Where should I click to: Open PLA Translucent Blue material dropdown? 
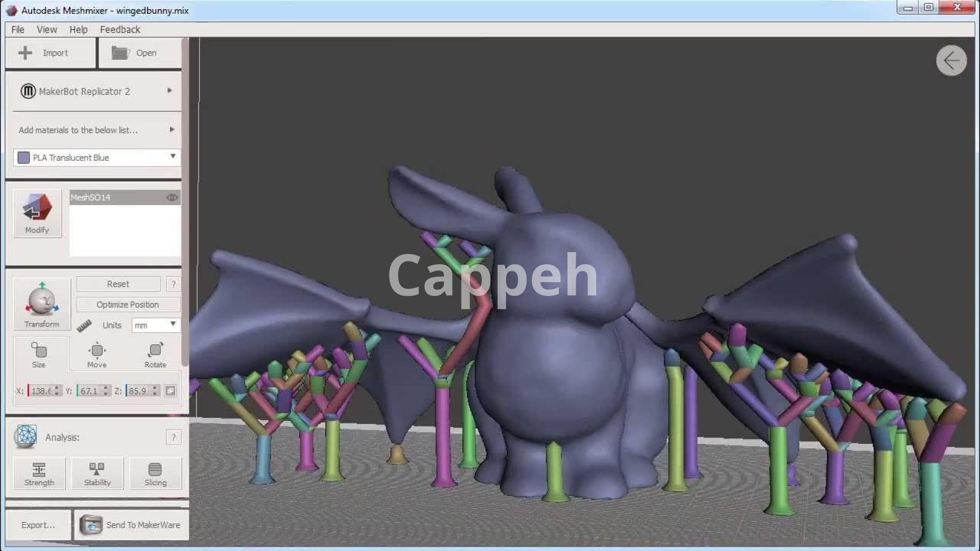click(173, 157)
